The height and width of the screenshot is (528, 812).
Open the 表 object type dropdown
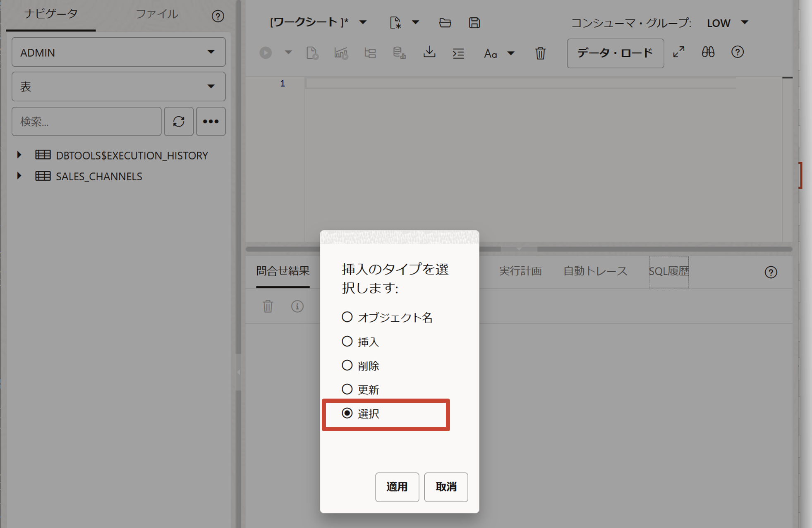tap(118, 87)
